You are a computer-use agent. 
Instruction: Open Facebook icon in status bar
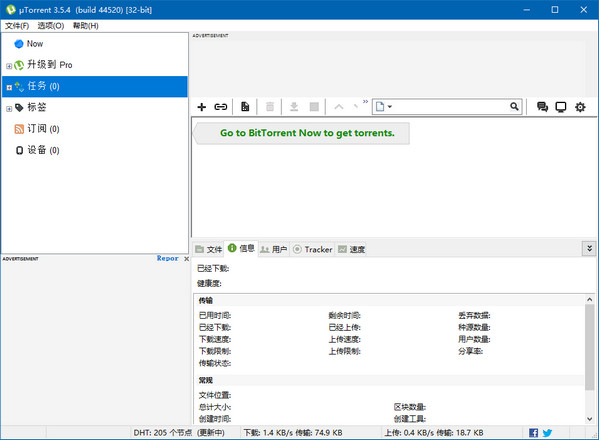(x=533, y=433)
